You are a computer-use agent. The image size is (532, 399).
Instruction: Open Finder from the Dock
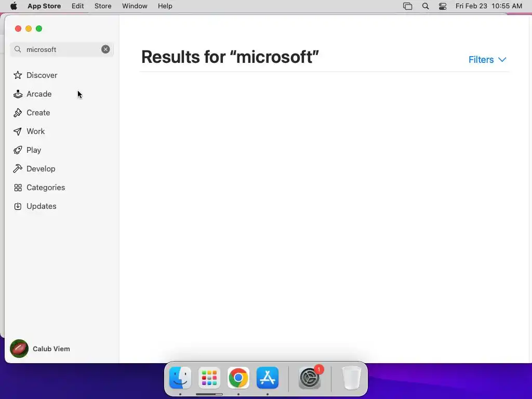click(x=180, y=378)
